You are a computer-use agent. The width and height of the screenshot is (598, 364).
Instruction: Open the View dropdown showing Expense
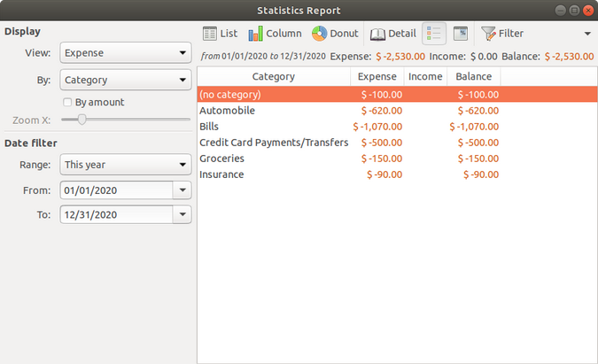coord(125,53)
